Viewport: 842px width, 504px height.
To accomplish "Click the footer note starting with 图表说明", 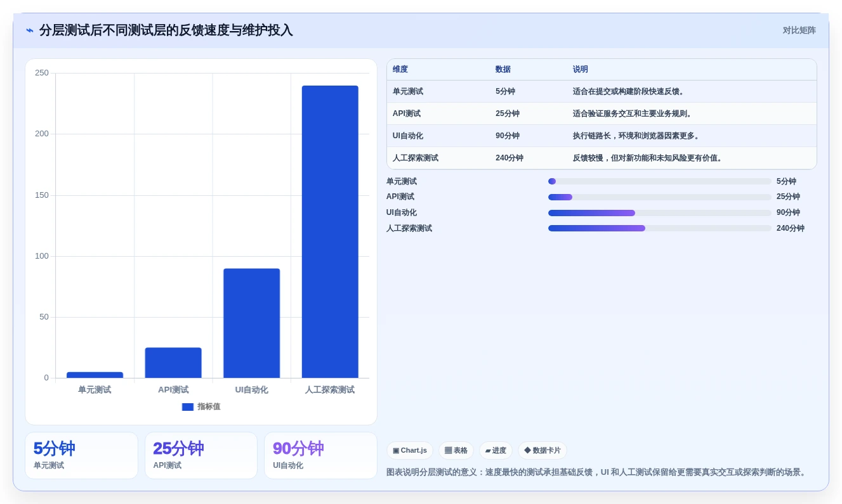I will coord(597,472).
